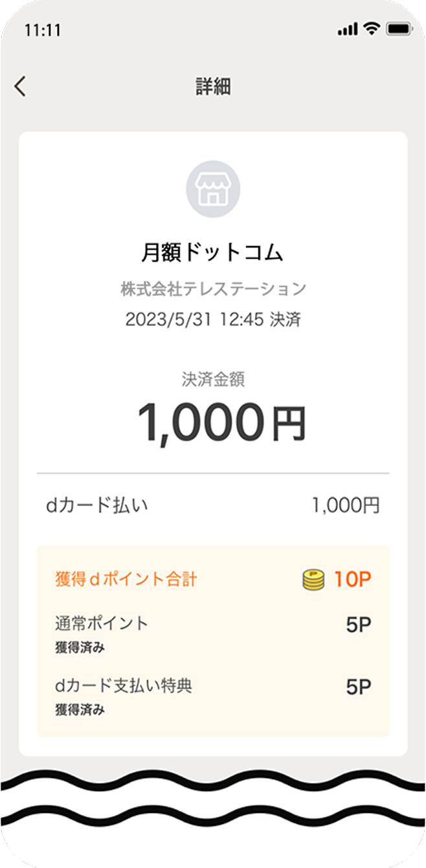
Task: Select the Wi-Fi icon in status bar
Action: click(372, 29)
